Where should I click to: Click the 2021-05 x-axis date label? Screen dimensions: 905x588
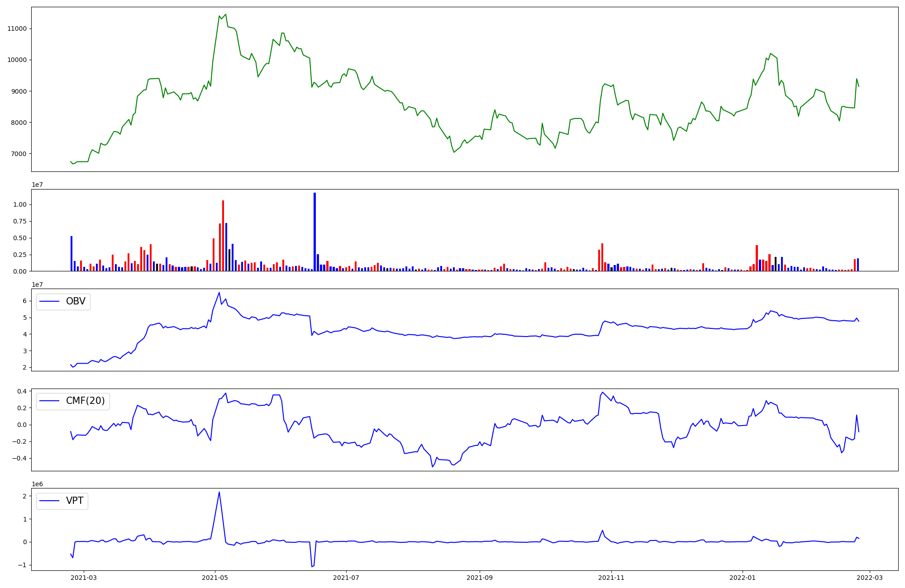(215, 578)
